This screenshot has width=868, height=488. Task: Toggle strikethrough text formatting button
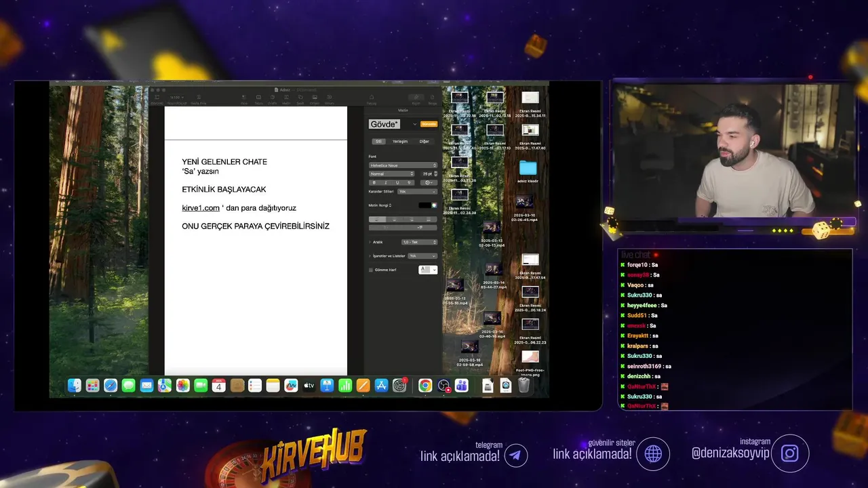[x=409, y=182]
